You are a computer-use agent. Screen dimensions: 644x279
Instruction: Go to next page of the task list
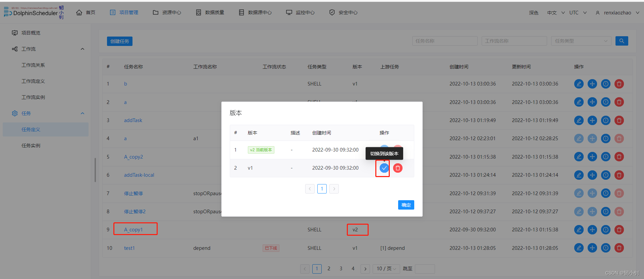(x=365, y=269)
